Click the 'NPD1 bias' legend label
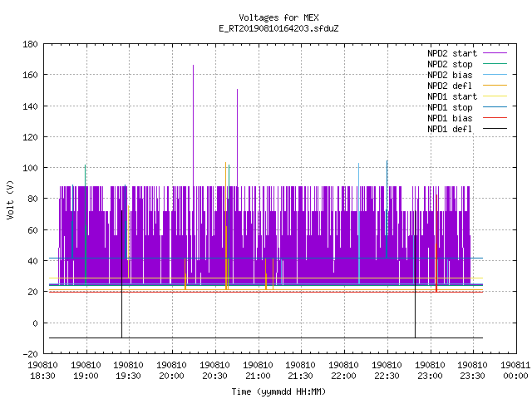The image size is (532, 399). click(x=450, y=118)
